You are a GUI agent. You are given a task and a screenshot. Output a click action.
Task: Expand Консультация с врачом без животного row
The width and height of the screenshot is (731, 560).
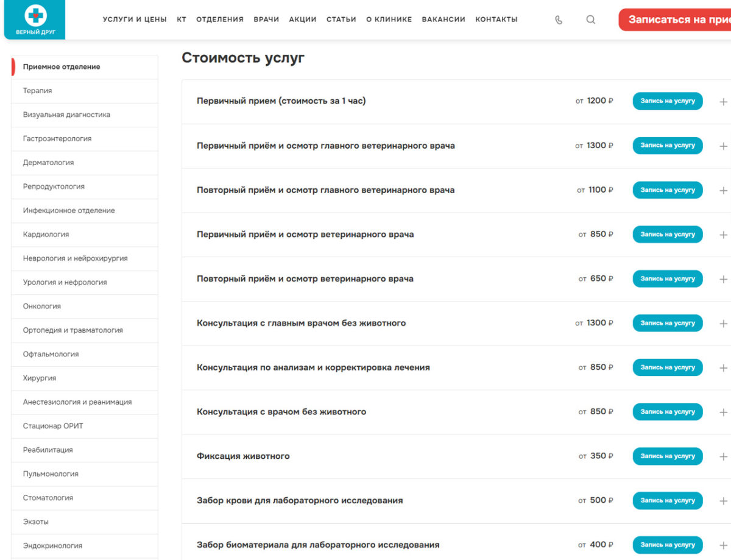click(723, 412)
